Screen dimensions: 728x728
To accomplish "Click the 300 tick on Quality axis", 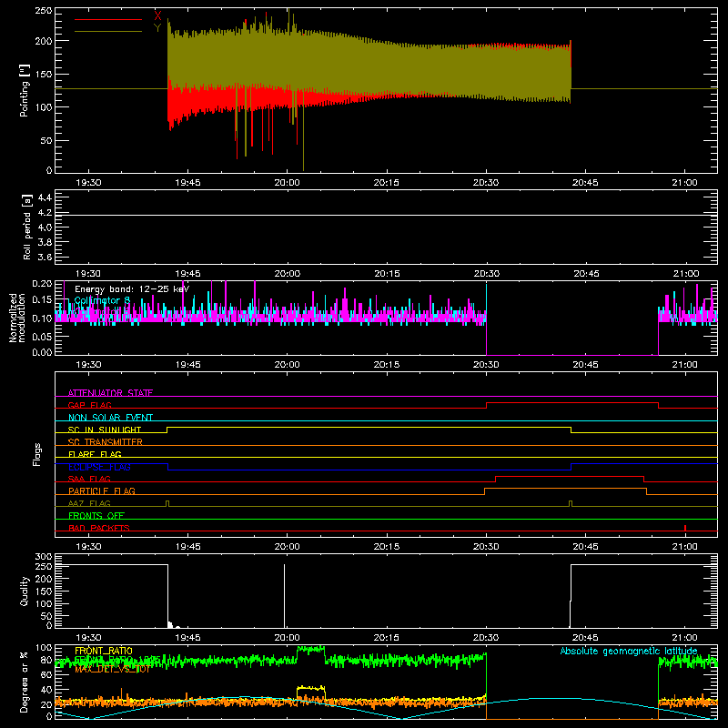I will pyautogui.click(x=44, y=557).
